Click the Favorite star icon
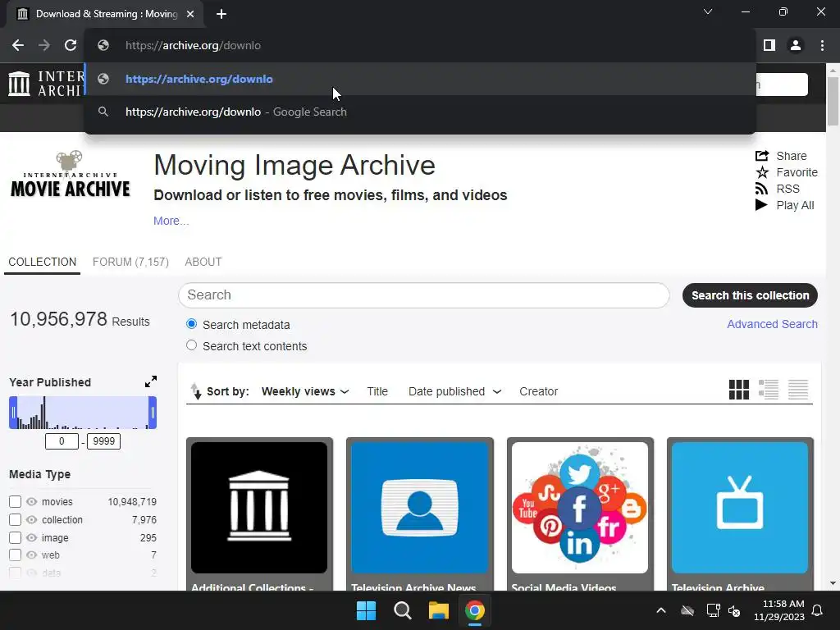This screenshot has height=630, width=840. pyautogui.click(x=762, y=172)
